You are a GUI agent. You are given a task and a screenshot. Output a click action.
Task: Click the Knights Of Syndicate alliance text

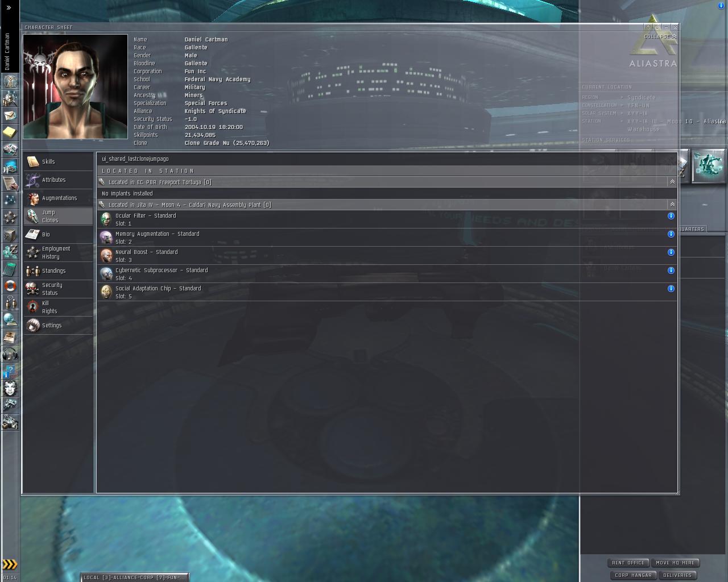(215, 111)
